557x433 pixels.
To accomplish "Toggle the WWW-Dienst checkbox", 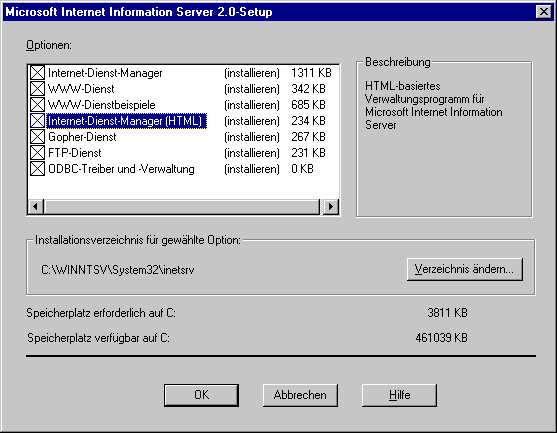I will click(x=37, y=89).
